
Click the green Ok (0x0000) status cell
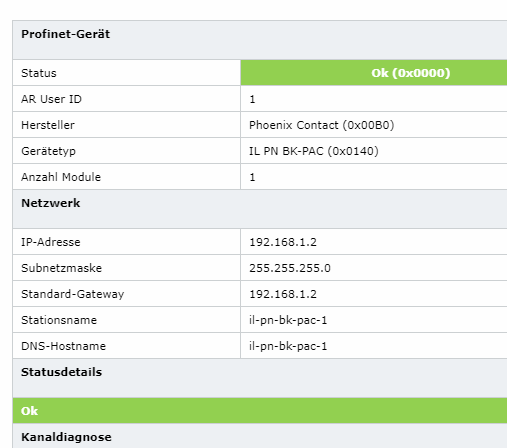tap(374, 73)
